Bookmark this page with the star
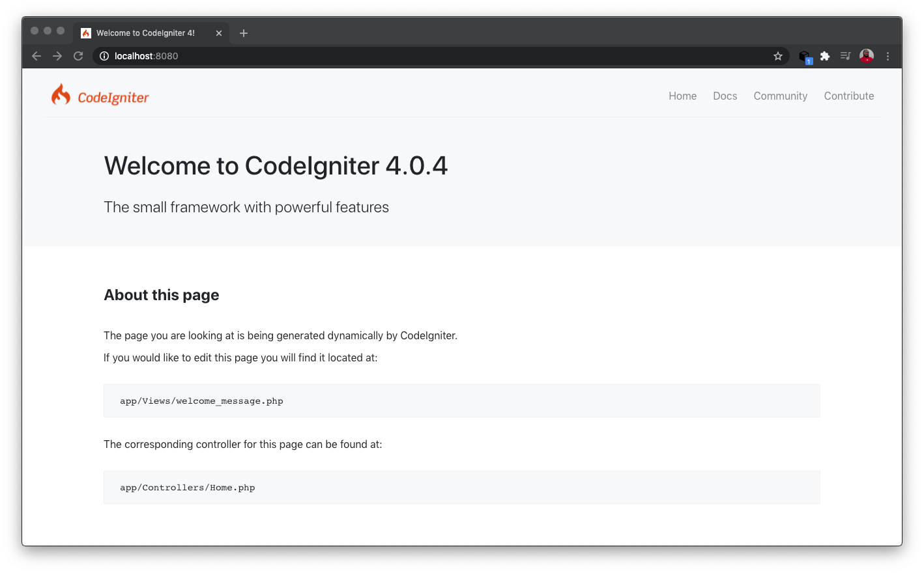 777,56
